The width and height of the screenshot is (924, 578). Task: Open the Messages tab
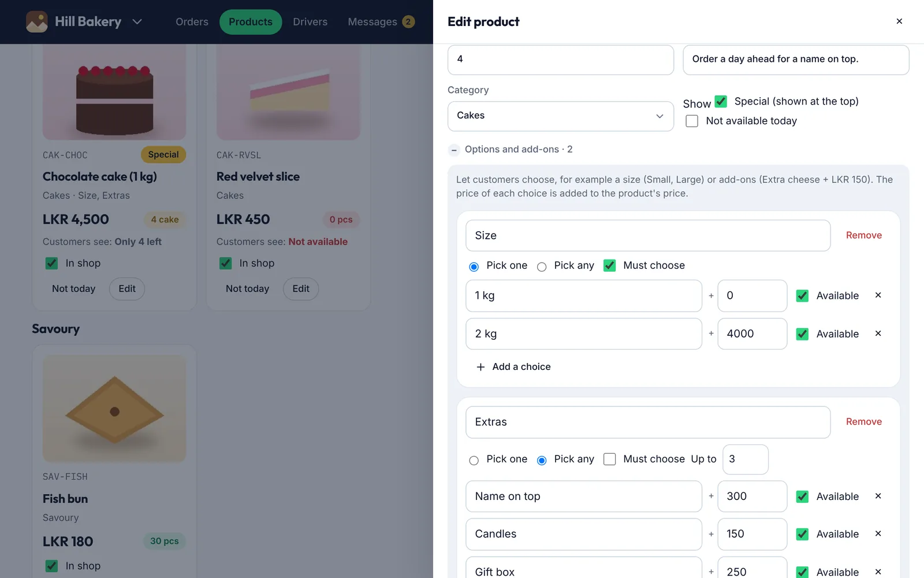381,22
